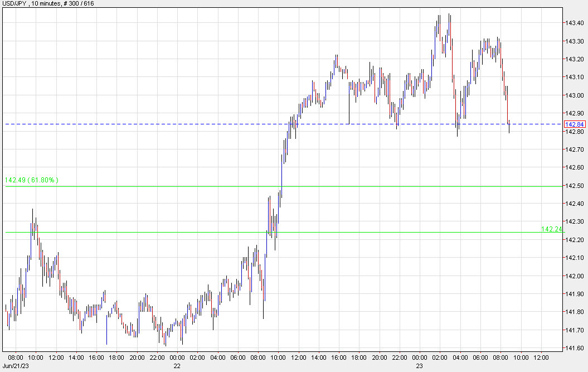Select the red-boxed 142.84 price tag
This screenshot has width=588, height=372.
[x=575, y=125]
